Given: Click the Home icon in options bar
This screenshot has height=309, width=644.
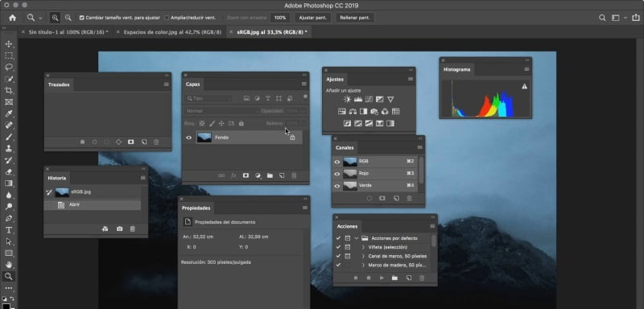Looking at the screenshot, I should (x=12, y=18).
